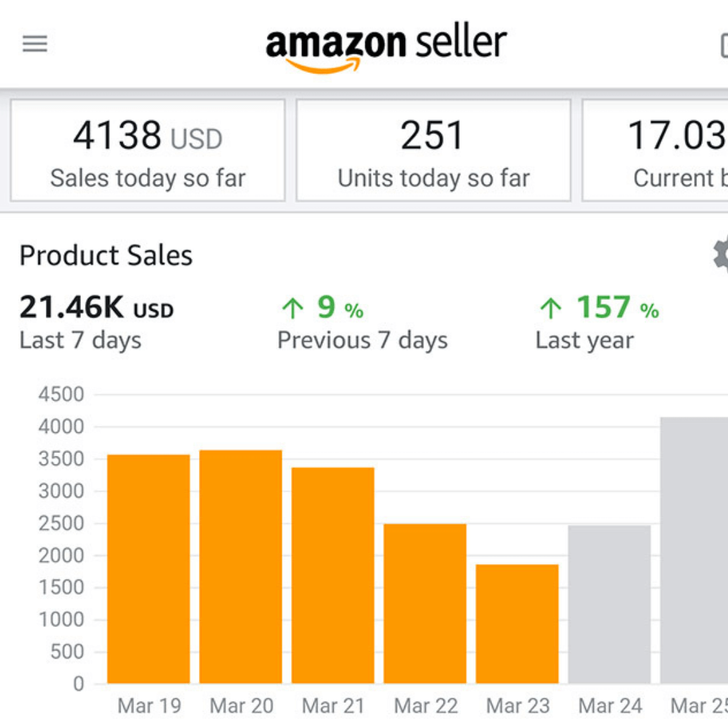The image size is (728, 728).
Task: Tap the Mar 22 axis date label
Action: pos(425,706)
